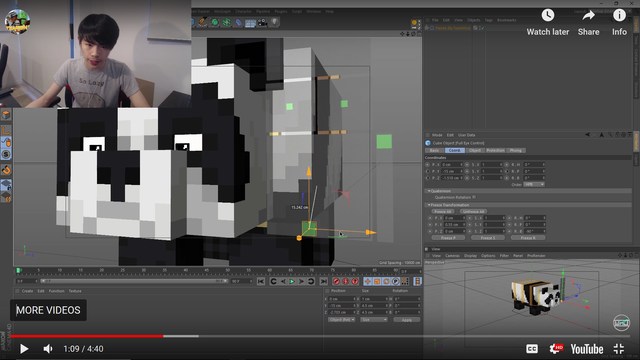
Task: Toggle position keying orange icon
Action: (x=367, y=282)
